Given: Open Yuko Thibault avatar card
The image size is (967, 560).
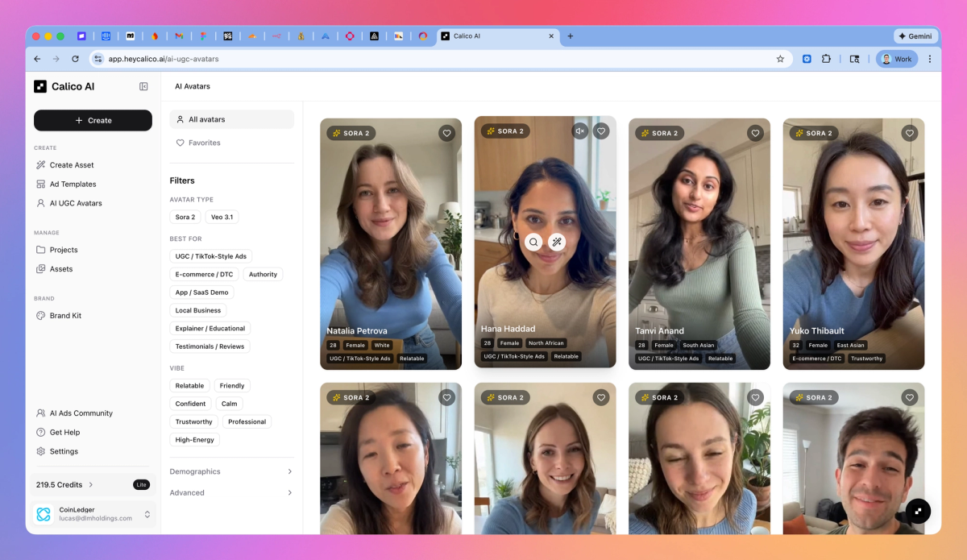Looking at the screenshot, I should click(x=853, y=244).
